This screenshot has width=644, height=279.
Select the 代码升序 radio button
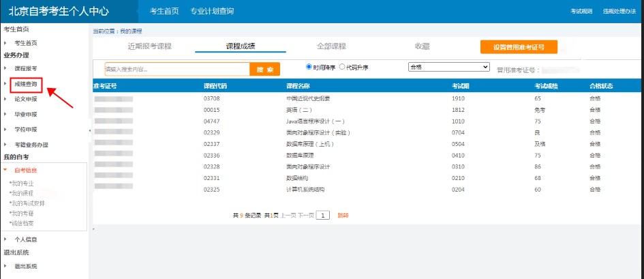pyautogui.click(x=342, y=67)
